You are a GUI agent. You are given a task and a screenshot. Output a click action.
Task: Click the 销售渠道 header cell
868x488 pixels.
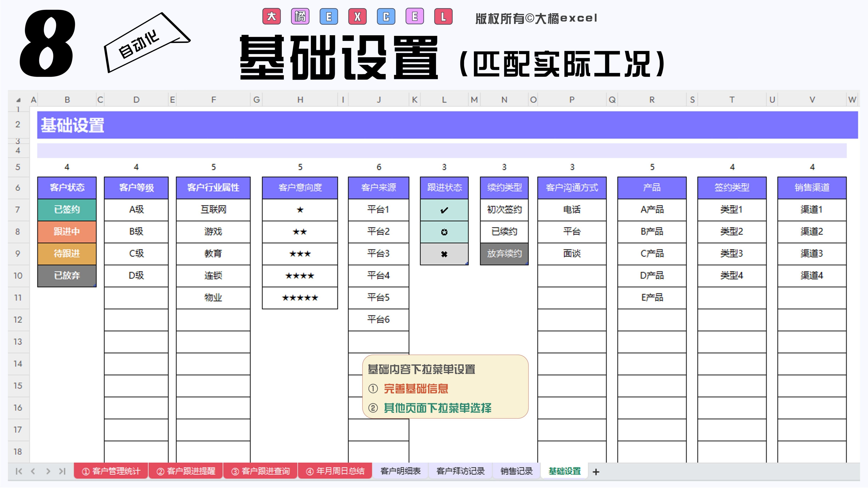(812, 188)
